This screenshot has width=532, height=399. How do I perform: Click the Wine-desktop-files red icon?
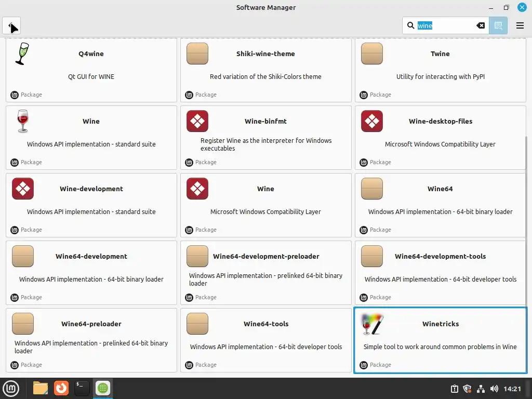pyautogui.click(x=372, y=121)
